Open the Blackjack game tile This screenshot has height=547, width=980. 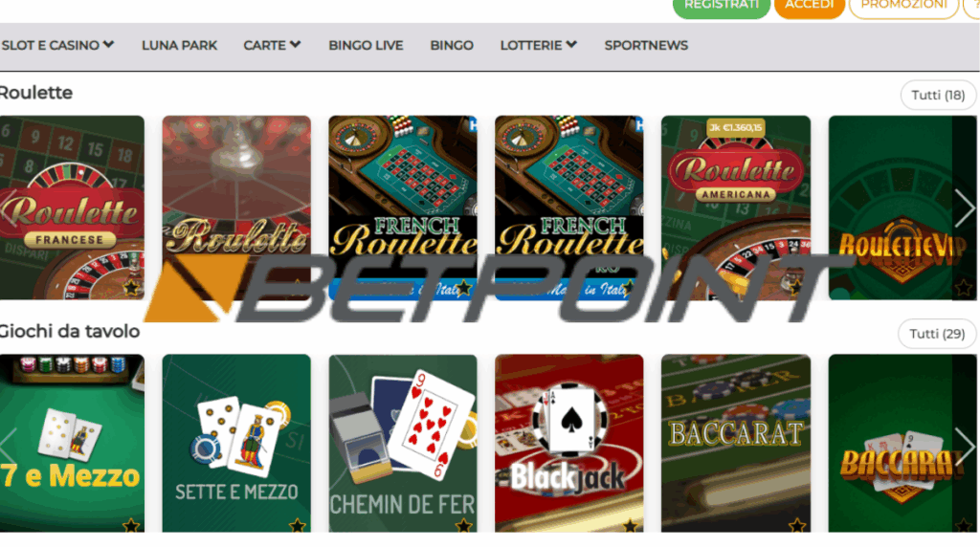(568, 444)
